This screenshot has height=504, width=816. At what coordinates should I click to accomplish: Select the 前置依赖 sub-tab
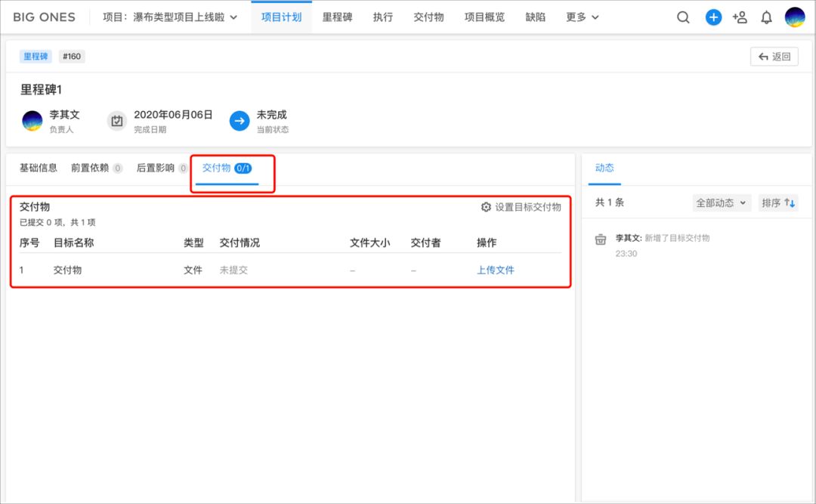(x=96, y=168)
